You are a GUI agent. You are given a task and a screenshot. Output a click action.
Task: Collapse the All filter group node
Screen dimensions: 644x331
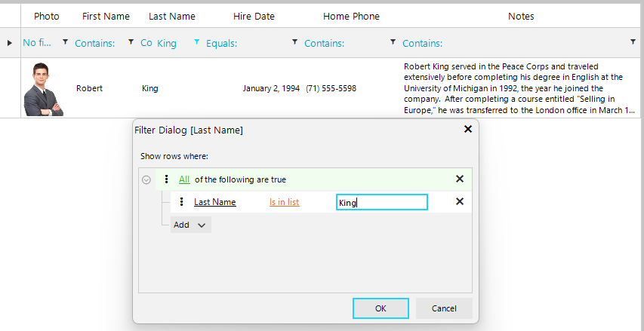pos(146,179)
